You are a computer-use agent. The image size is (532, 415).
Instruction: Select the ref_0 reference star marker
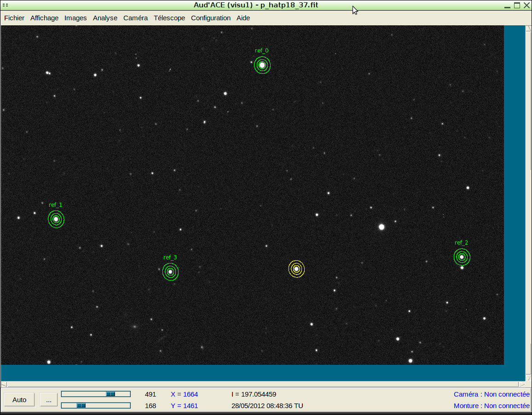262,65
